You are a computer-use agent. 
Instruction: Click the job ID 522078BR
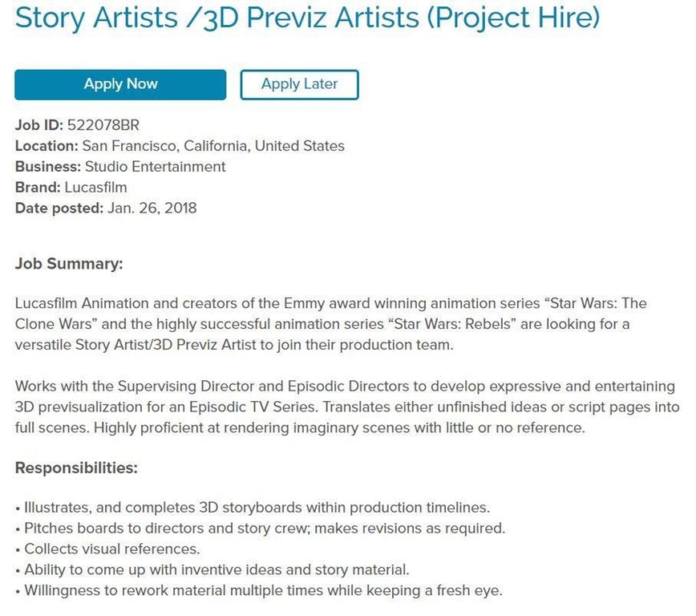pyautogui.click(x=99, y=125)
